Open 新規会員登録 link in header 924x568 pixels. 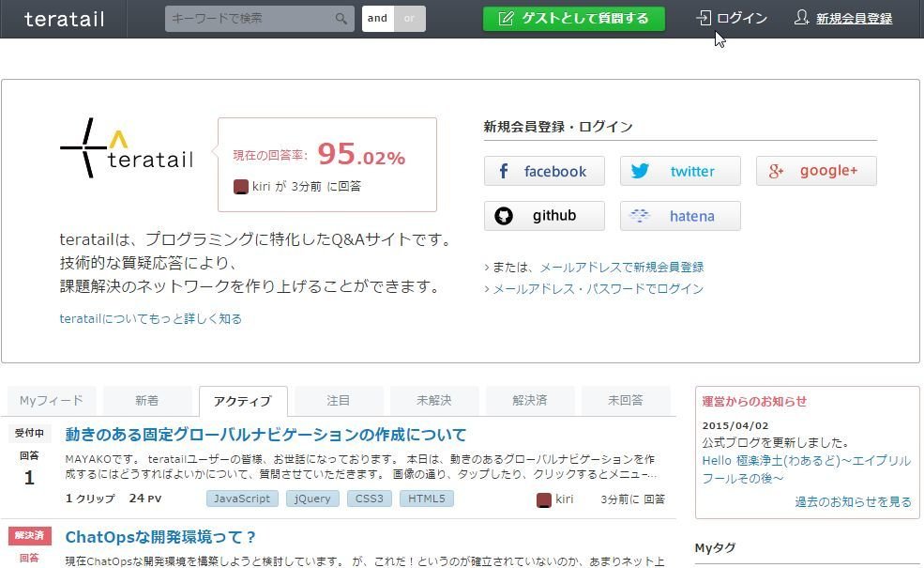coord(854,19)
